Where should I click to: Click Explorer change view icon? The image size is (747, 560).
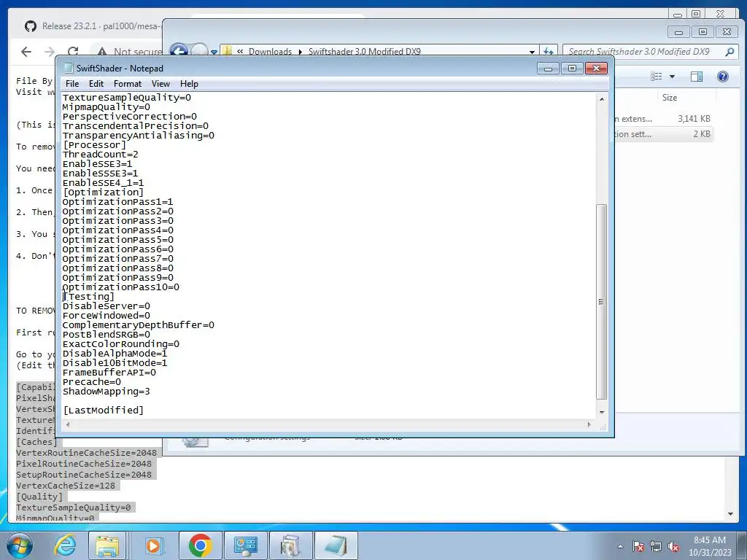[x=657, y=76]
